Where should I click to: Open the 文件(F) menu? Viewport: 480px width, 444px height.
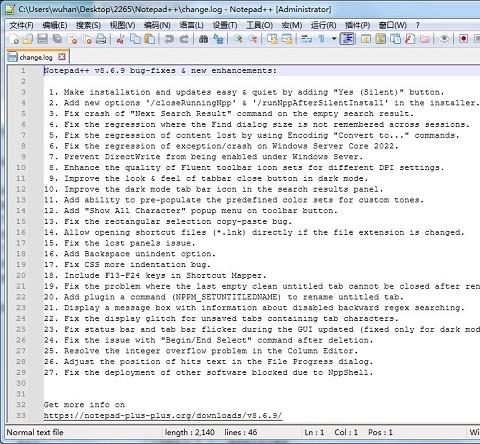coord(21,25)
